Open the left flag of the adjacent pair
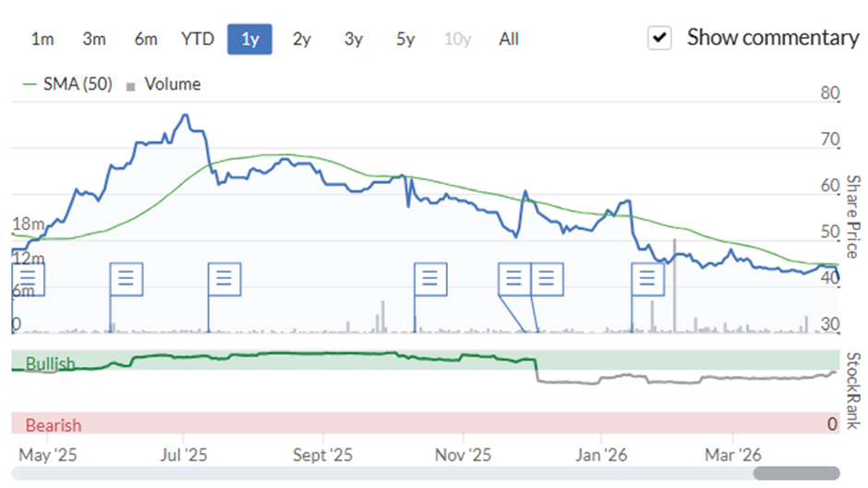Screen dimensions: 868x488 (513, 278)
